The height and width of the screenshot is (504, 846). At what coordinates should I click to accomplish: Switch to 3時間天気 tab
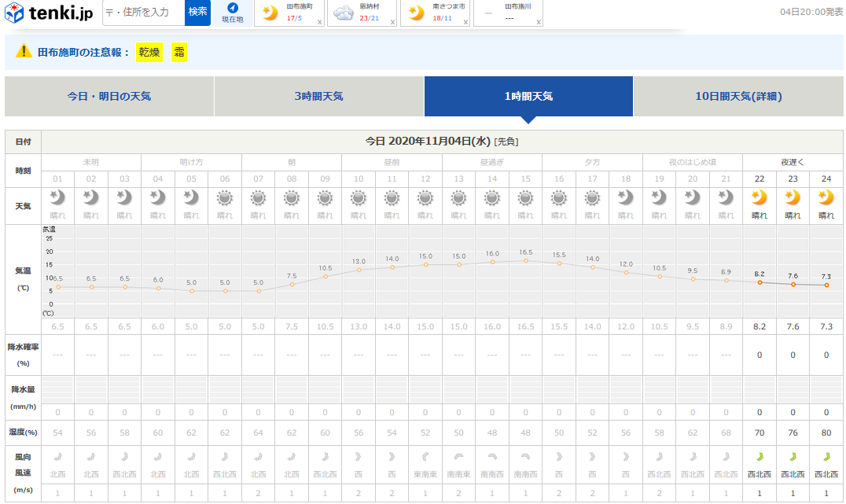(x=319, y=96)
